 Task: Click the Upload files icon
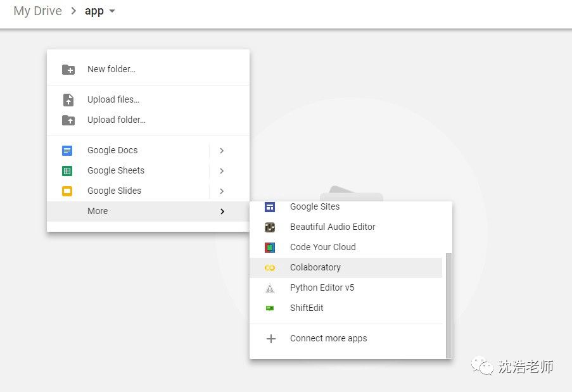(68, 100)
